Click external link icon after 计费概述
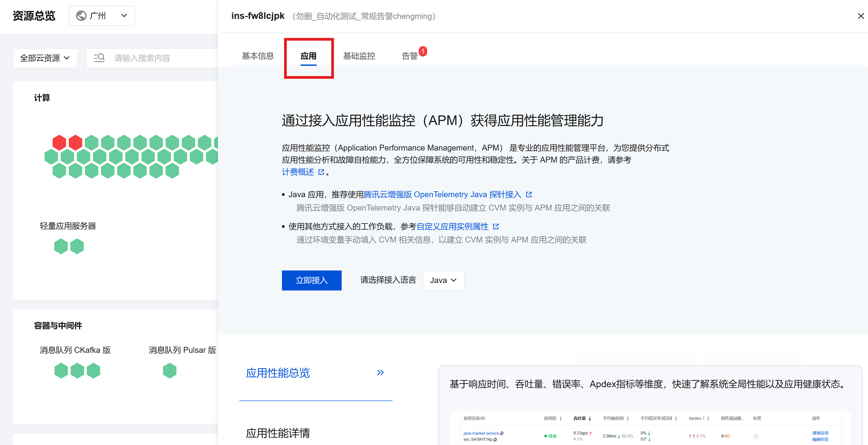The width and height of the screenshot is (868, 445). coord(321,172)
